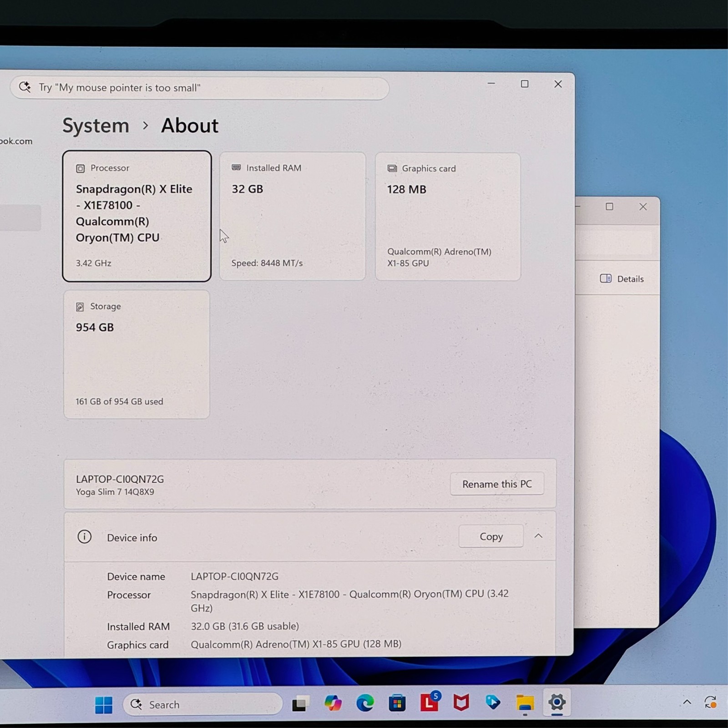Collapse the Device info section
The height and width of the screenshot is (728, 728).
click(x=538, y=536)
